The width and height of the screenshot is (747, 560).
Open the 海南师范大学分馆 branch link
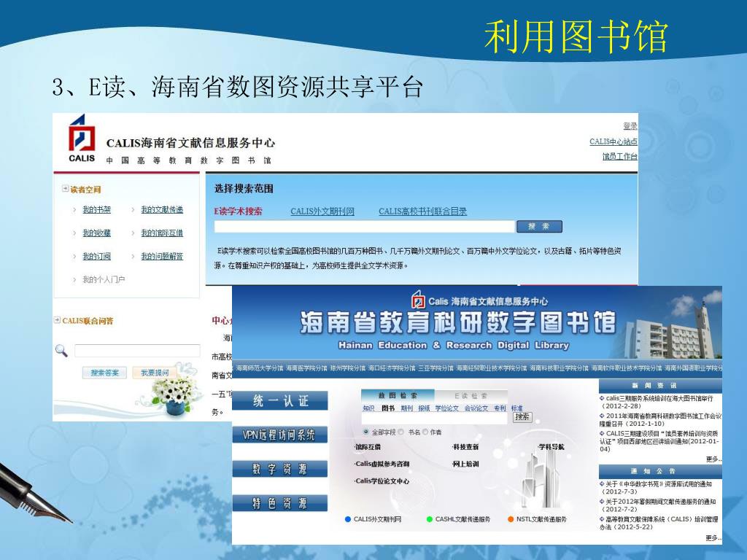[x=260, y=368]
